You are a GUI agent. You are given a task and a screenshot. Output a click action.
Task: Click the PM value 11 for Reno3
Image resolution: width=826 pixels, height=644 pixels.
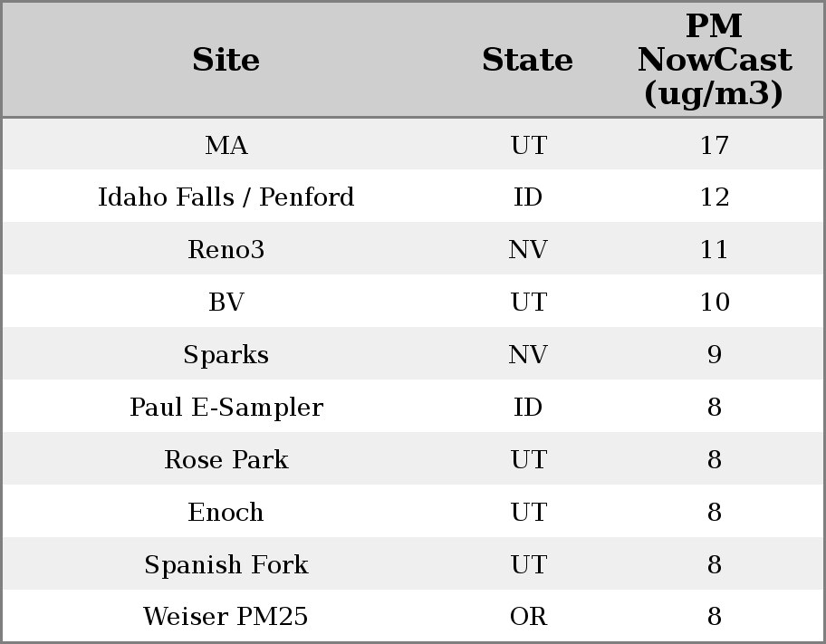[x=714, y=250]
